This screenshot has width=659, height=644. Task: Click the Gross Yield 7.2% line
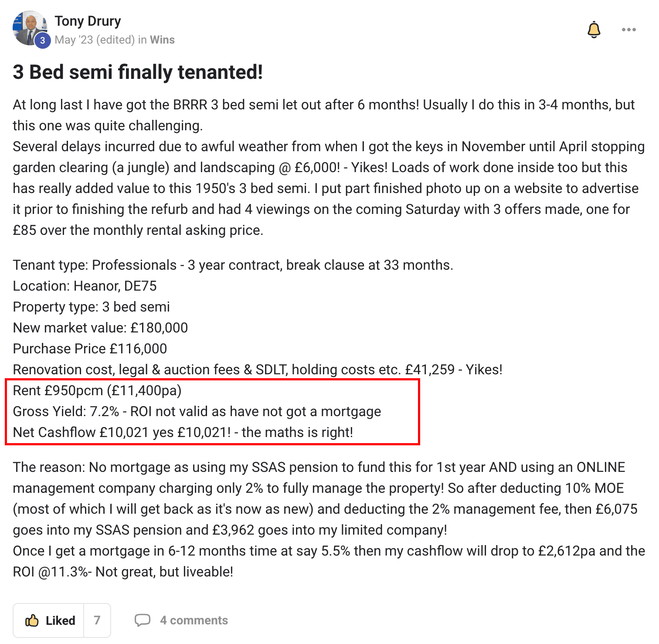click(x=197, y=411)
